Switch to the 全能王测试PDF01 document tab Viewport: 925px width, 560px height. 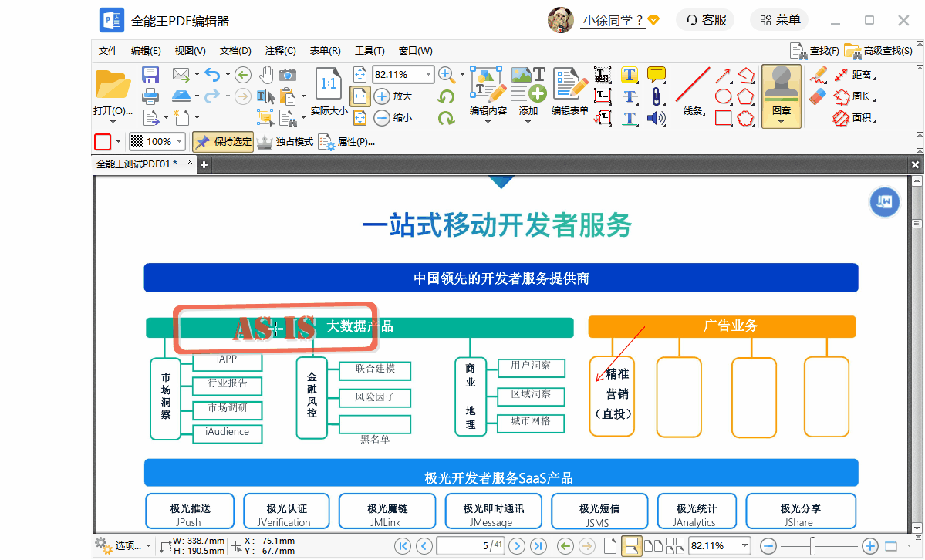tap(137, 164)
